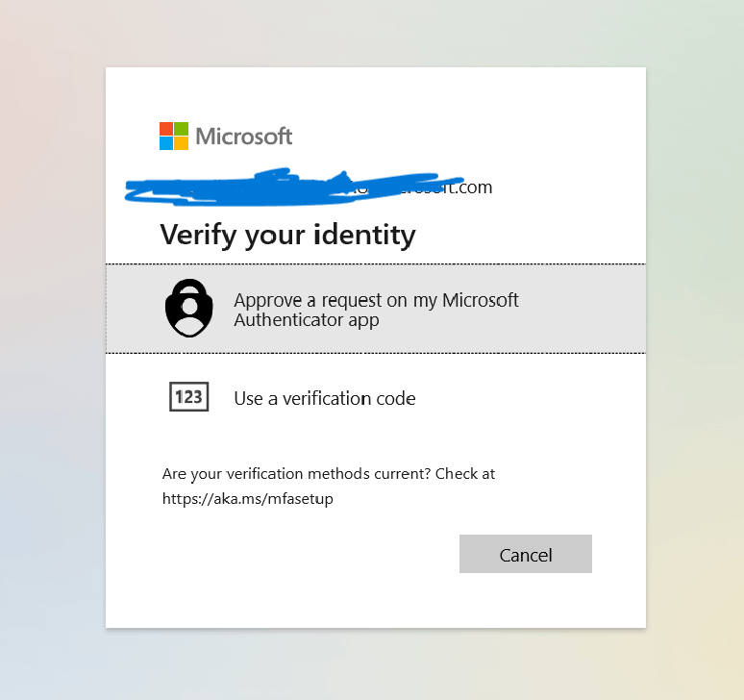This screenshot has width=744, height=700.
Task: Choose Approve a request on my Microsoft Authenticator app
Action: pos(376,309)
